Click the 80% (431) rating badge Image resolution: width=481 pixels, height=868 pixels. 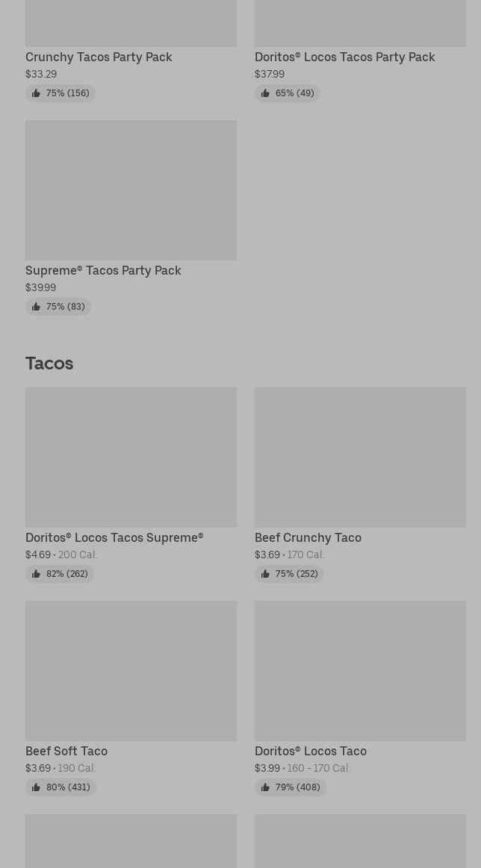click(61, 787)
